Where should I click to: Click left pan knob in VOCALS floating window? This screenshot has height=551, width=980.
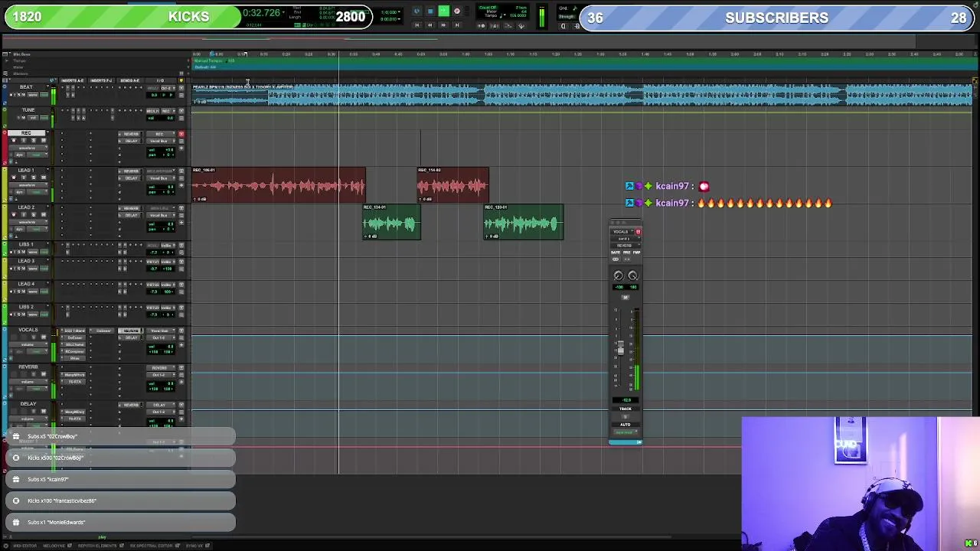tap(619, 275)
